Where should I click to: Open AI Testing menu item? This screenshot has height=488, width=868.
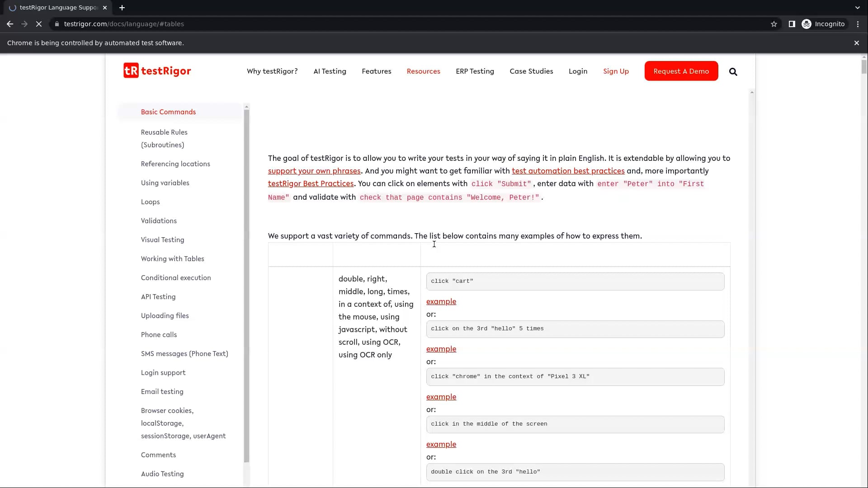tap(330, 71)
